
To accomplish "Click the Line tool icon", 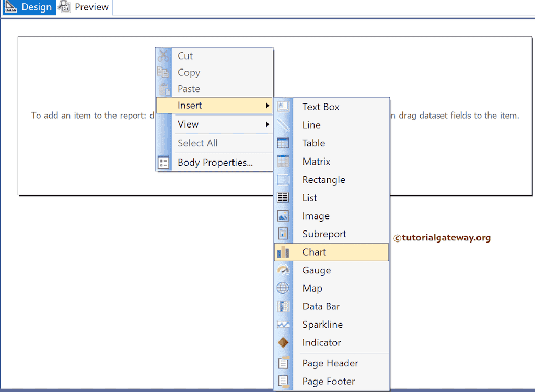I will [x=283, y=124].
